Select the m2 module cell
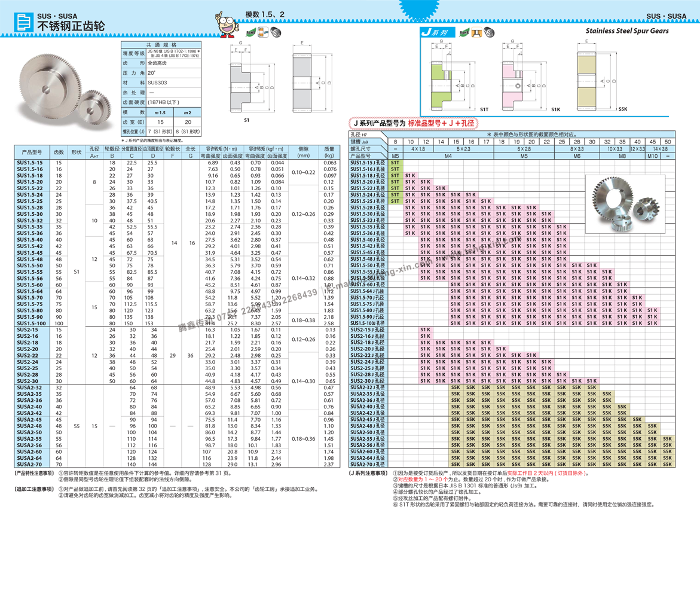This screenshot has height=598, width=700. pos(187,112)
